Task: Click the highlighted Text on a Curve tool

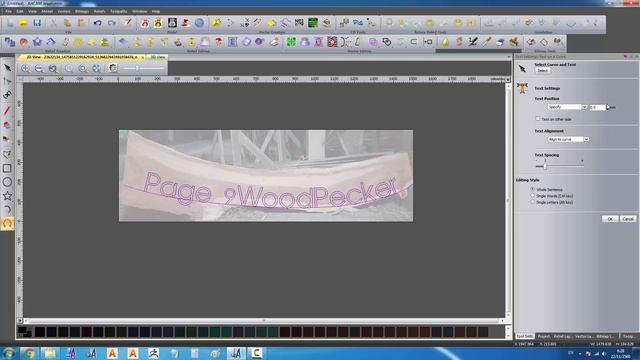Action: click(x=7, y=223)
